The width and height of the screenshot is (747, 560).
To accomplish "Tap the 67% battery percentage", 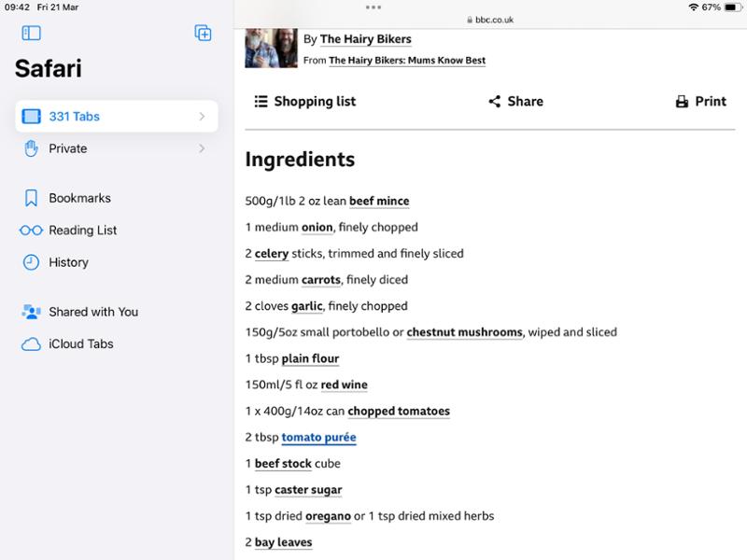I will [711, 7].
